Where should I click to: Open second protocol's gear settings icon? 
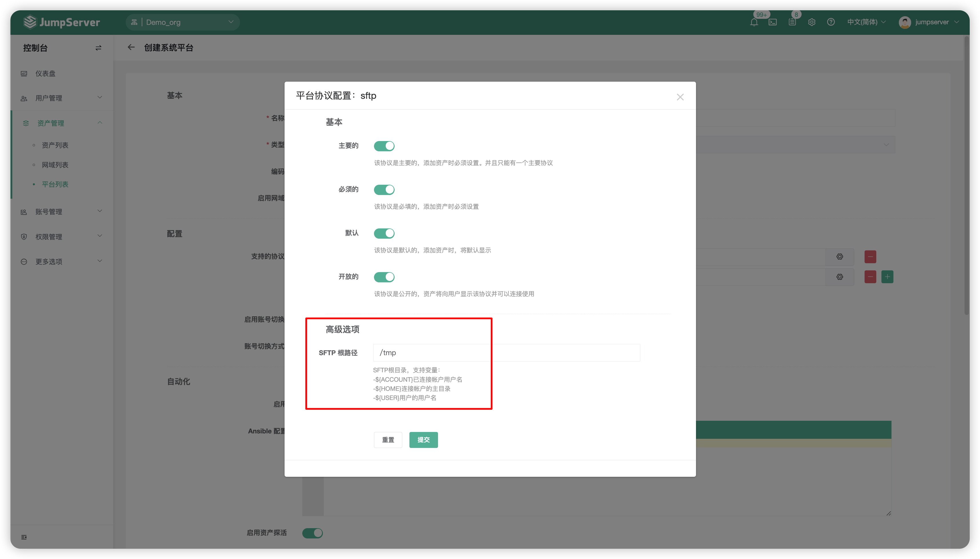pyautogui.click(x=839, y=277)
